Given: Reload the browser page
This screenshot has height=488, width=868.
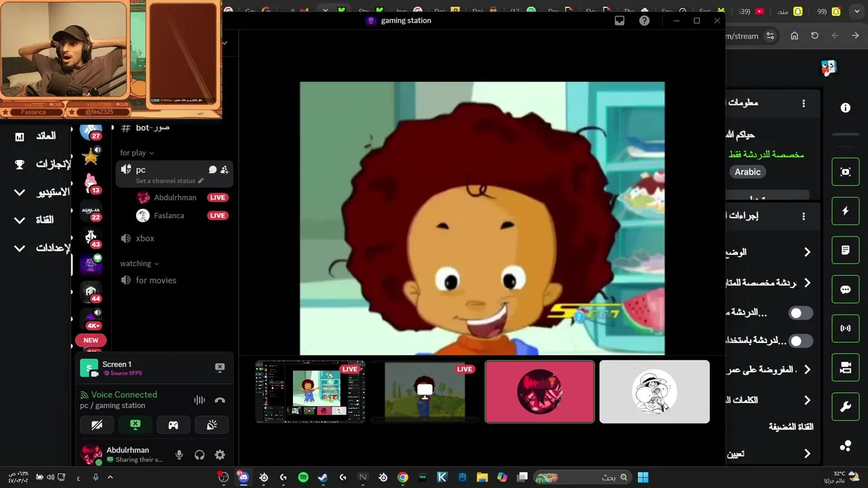Looking at the screenshot, I should click(x=814, y=36).
